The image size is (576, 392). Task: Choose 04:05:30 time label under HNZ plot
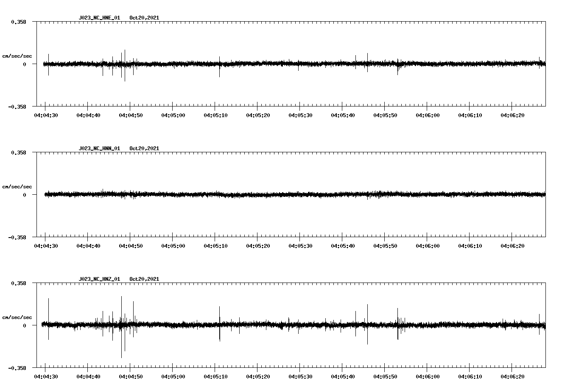click(x=300, y=377)
